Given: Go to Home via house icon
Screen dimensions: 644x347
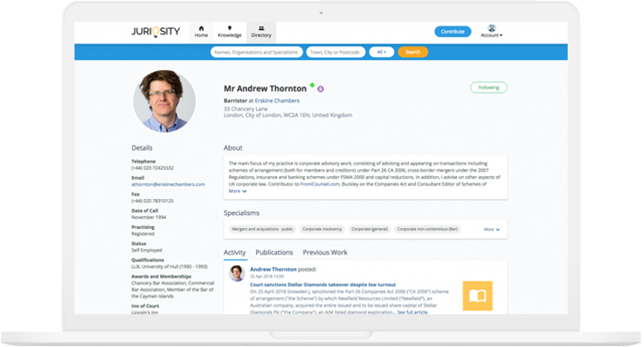Looking at the screenshot, I should [202, 28].
